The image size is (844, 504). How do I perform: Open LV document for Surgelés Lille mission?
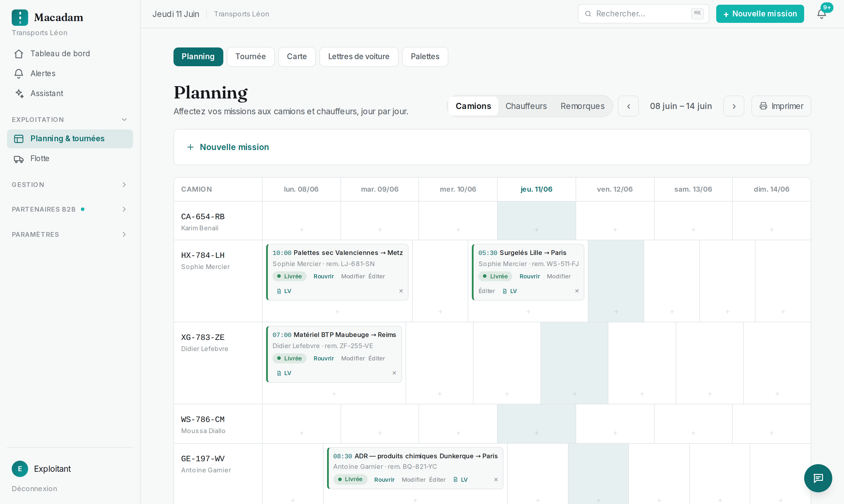(x=510, y=291)
